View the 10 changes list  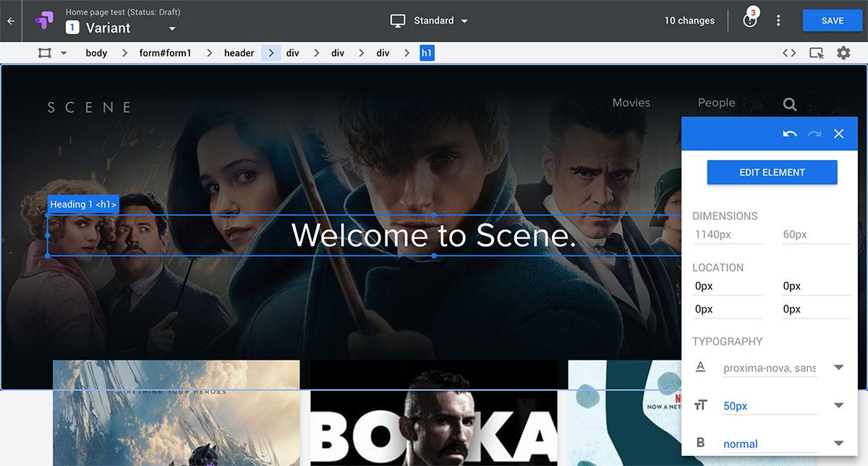click(x=689, y=20)
